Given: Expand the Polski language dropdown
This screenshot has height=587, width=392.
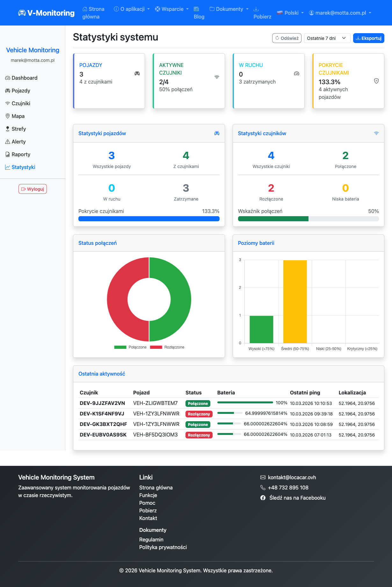Looking at the screenshot, I should pyautogui.click(x=290, y=13).
